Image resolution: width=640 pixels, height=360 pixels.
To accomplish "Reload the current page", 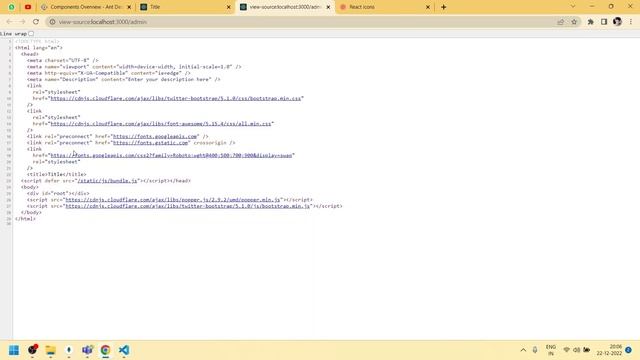I will tap(36, 22).
